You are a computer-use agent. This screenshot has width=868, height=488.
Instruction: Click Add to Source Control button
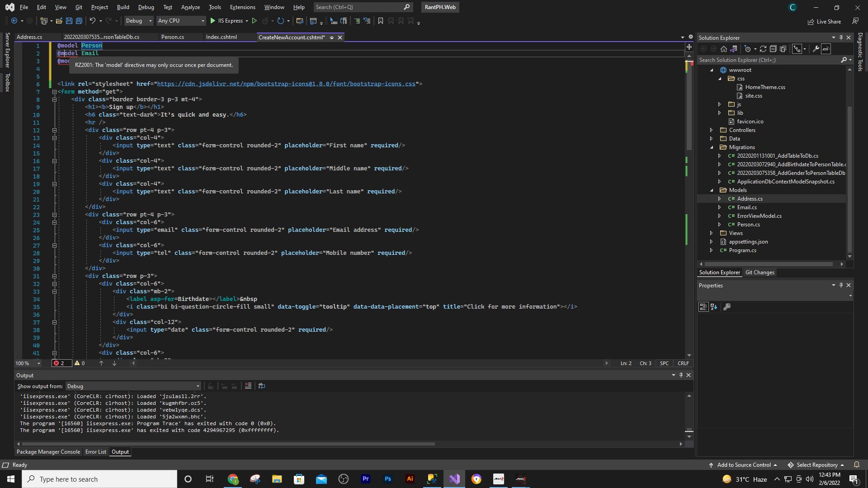pyautogui.click(x=743, y=465)
